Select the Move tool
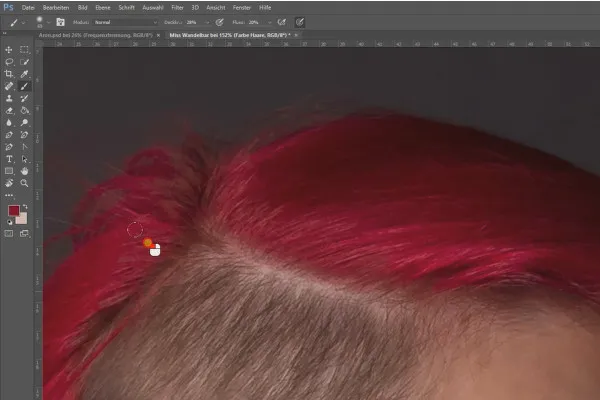Image resolution: width=600 pixels, height=400 pixels. 9,50
